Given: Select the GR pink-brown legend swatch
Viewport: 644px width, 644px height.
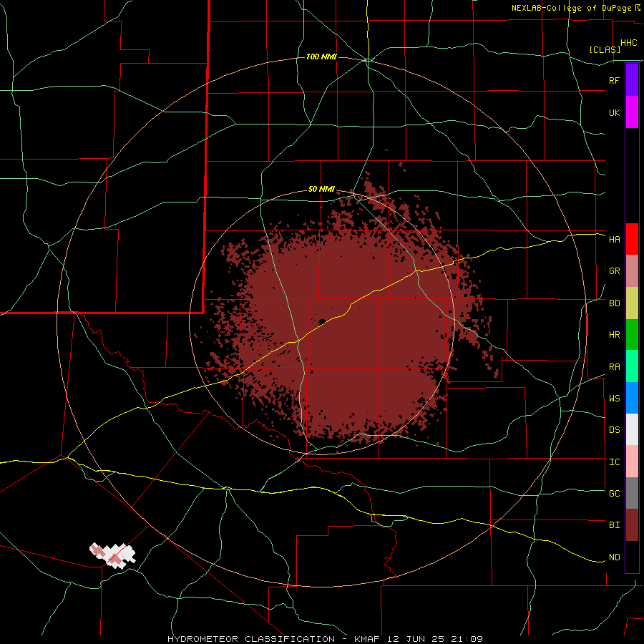Looking at the screenshot, I should pyautogui.click(x=632, y=271).
